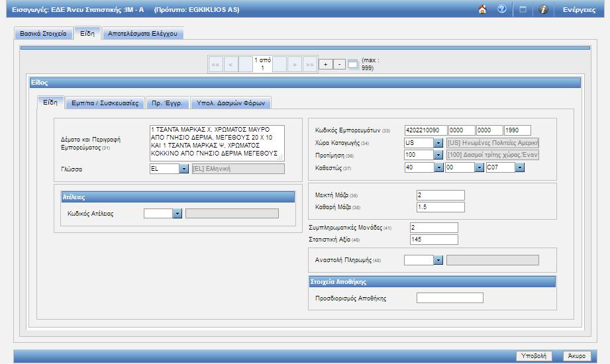Image resolution: width=610 pixels, height=364 pixels.
Task: Add a new item with + button
Action: 326,64
